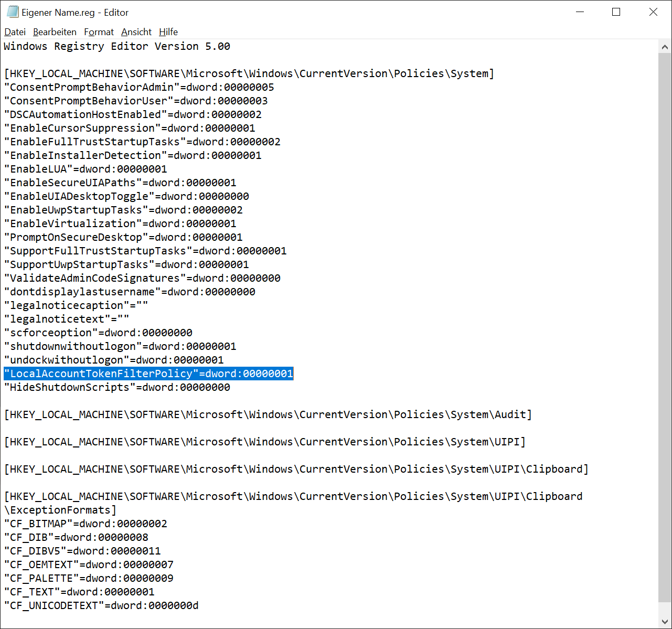
Task: Click the CF_TEXT dword:00000001 line
Action: click(x=79, y=592)
